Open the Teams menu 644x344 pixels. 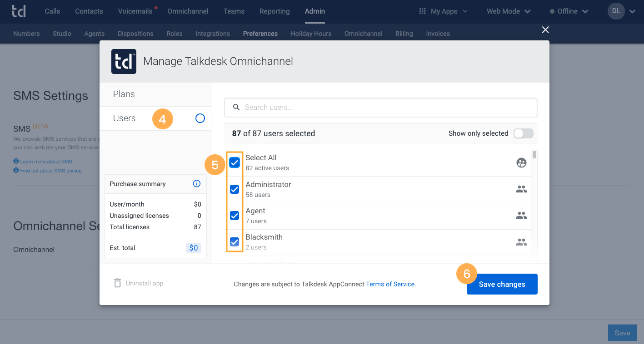click(234, 11)
